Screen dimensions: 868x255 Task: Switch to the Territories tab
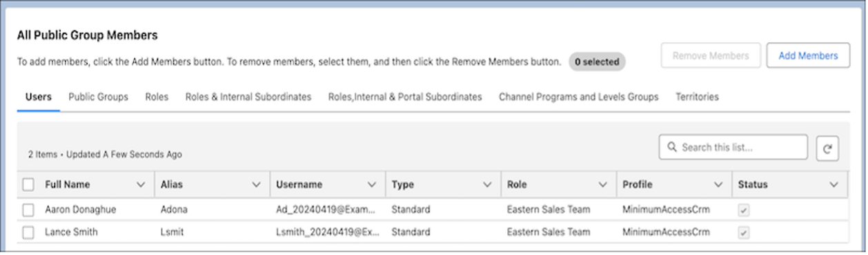(x=697, y=97)
